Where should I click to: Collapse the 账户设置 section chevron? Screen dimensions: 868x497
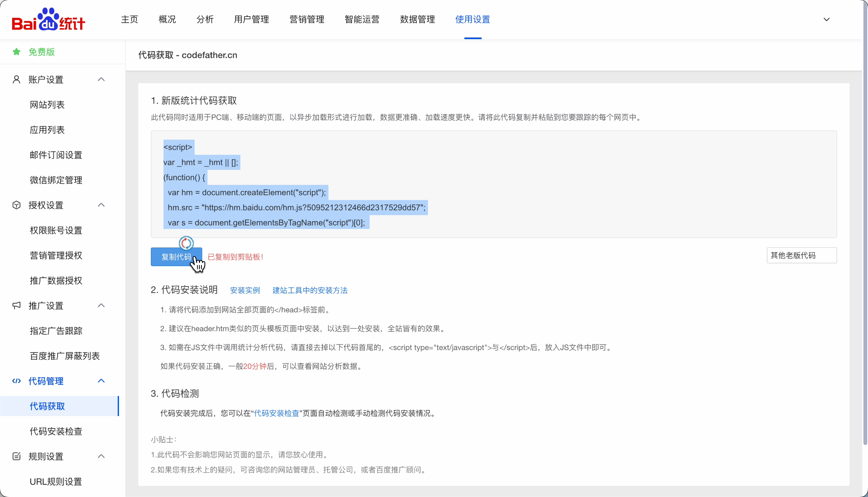point(101,79)
